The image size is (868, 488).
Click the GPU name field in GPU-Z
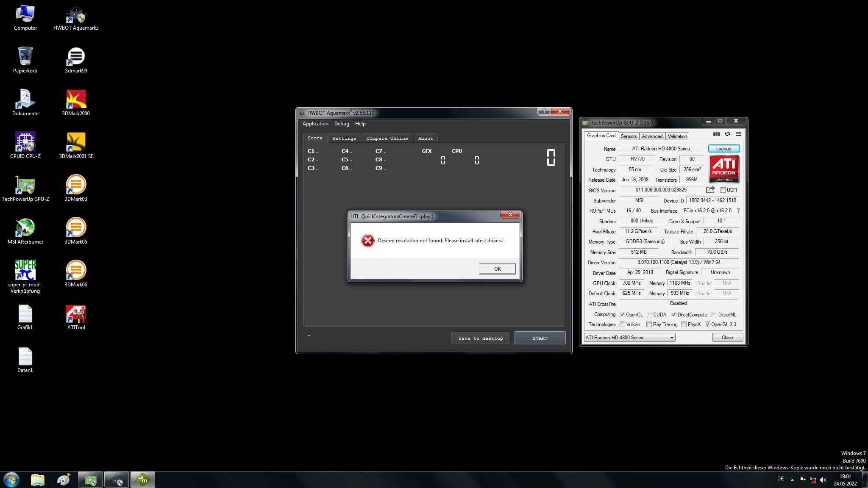[x=661, y=149]
